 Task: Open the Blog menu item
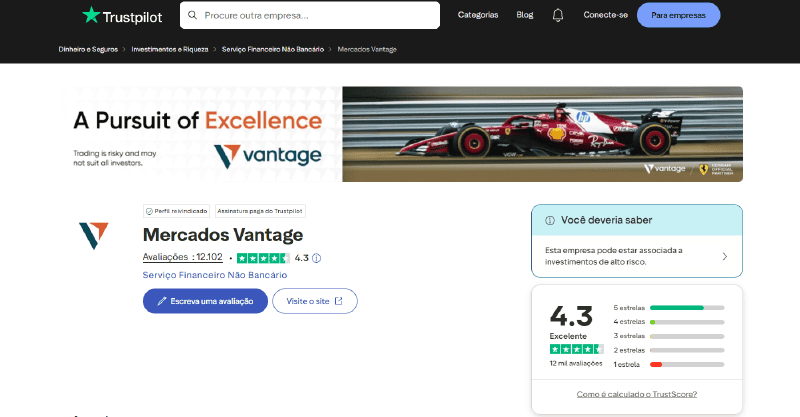[x=524, y=15]
